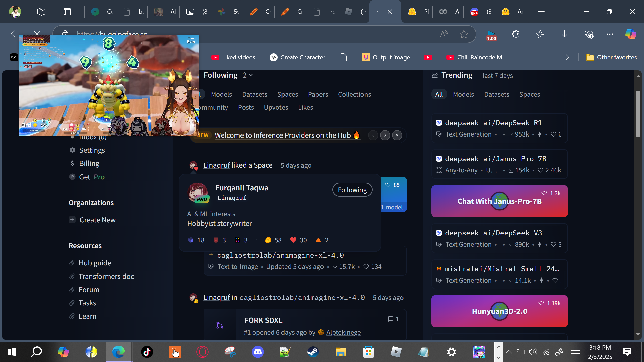Open deepseek-ai/DeepSeek-R1 trending model
Screen dimensions: 644x362
499,128
